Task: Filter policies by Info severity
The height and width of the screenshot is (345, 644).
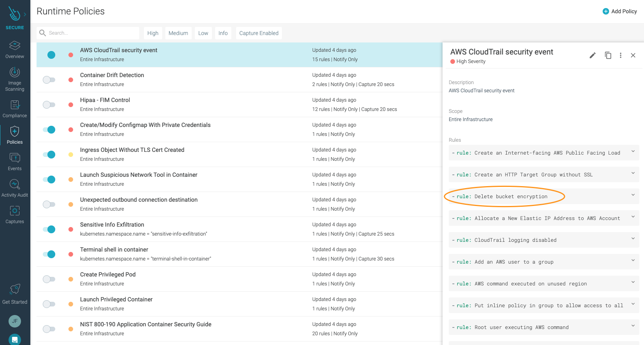Action: (x=223, y=33)
